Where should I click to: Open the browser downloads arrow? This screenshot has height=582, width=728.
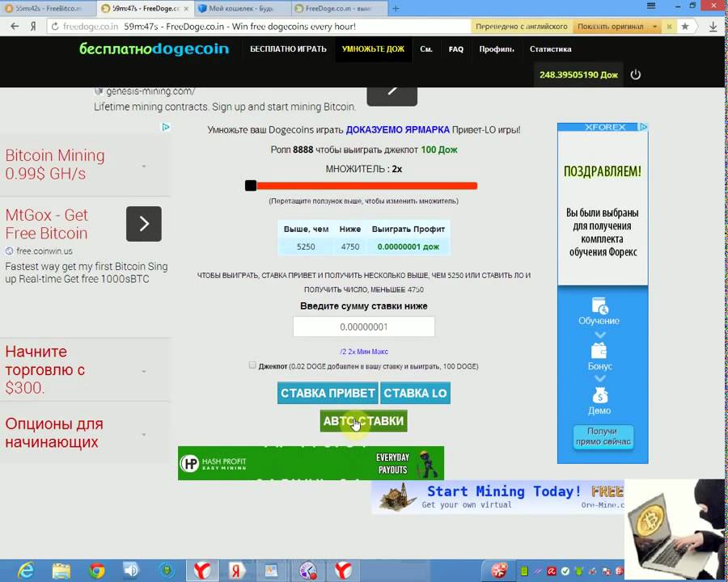713,27
